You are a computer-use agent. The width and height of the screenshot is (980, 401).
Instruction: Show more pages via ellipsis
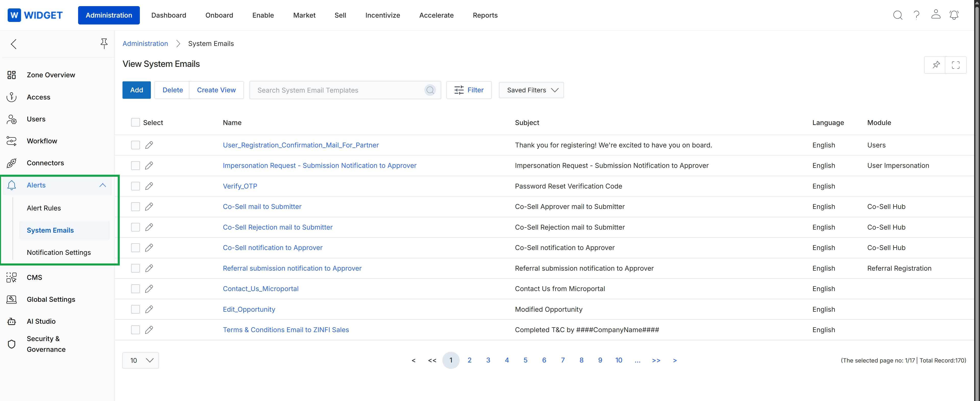(x=637, y=360)
